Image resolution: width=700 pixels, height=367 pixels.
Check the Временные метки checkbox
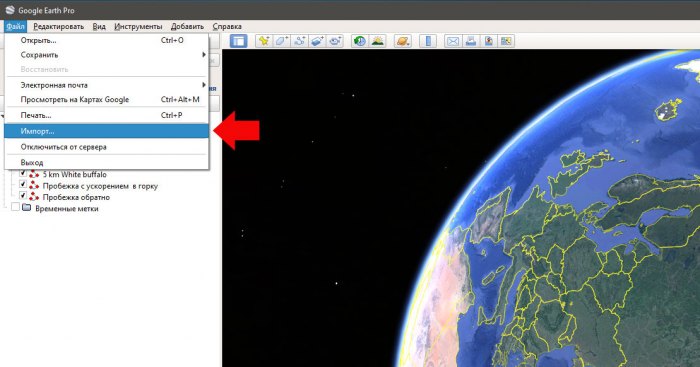[x=15, y=208]
